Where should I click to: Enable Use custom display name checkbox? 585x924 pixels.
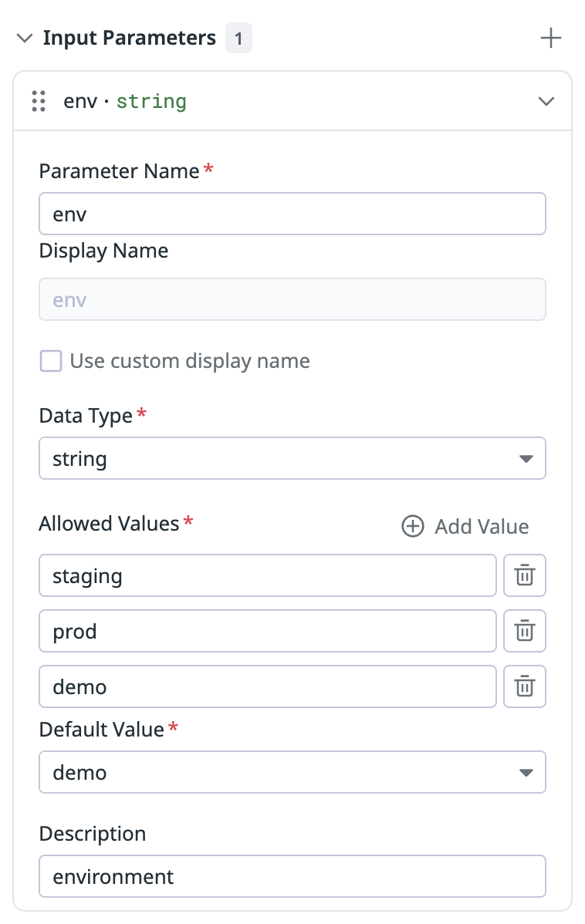51,361
